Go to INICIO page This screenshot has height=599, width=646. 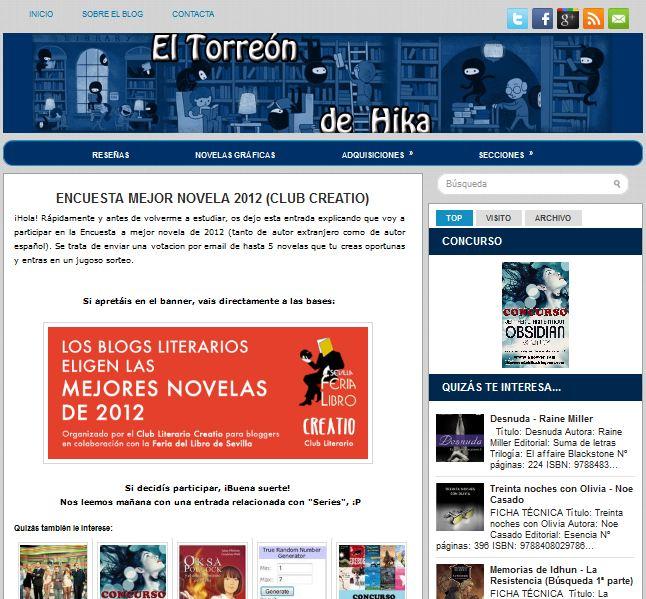41,14
